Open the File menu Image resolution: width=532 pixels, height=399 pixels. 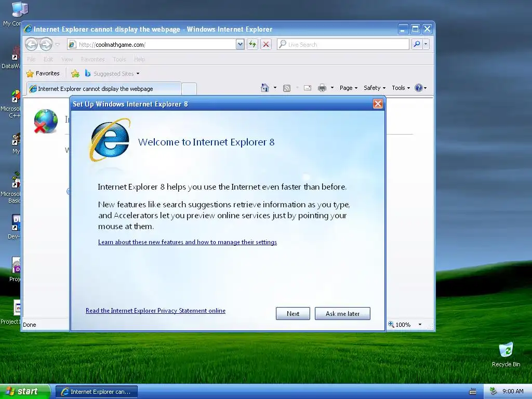click(x=31, y=59)
